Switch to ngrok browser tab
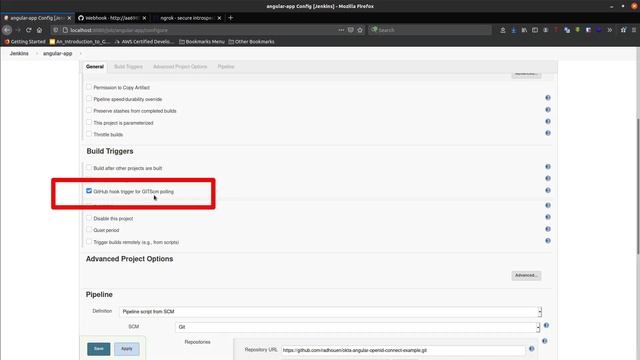 coord(187,18)
